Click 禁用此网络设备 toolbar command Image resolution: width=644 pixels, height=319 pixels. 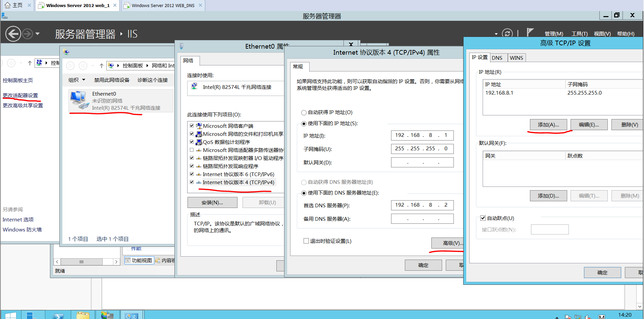(112, 80)
